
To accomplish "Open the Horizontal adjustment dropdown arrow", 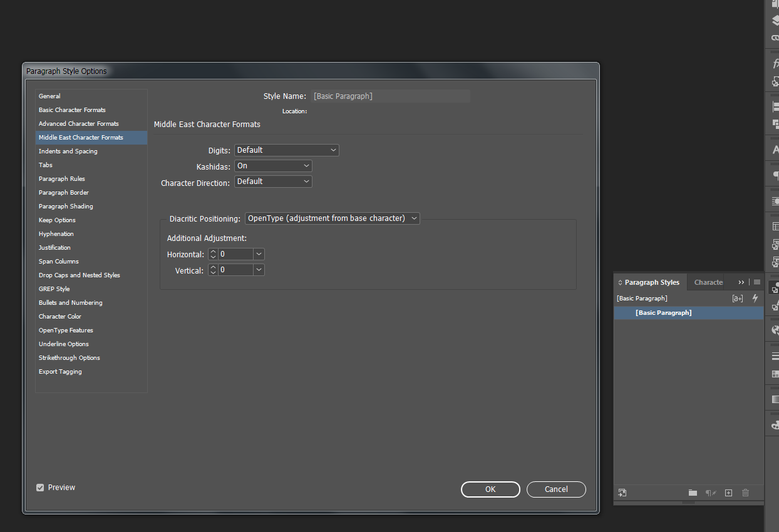I will click(x=259, y=254).
